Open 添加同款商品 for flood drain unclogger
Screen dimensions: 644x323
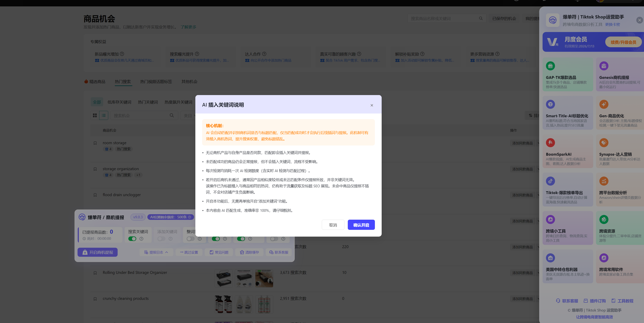pyautogui.click(x=522, y=195)
